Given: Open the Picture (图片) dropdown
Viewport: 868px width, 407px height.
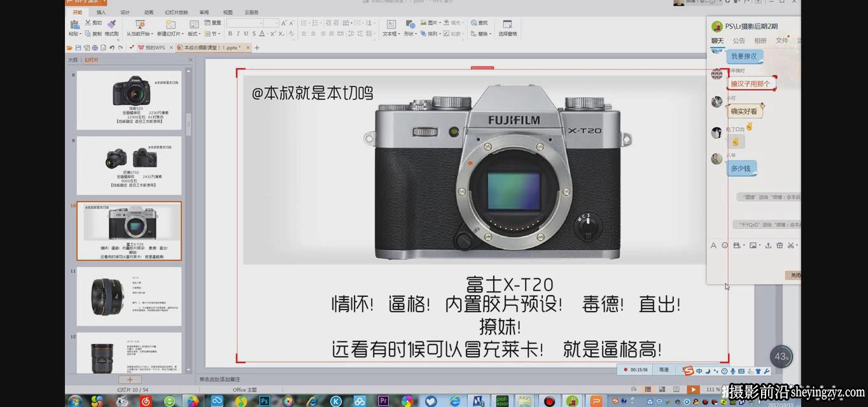Looking at the screenshot, I should point(430,23).
